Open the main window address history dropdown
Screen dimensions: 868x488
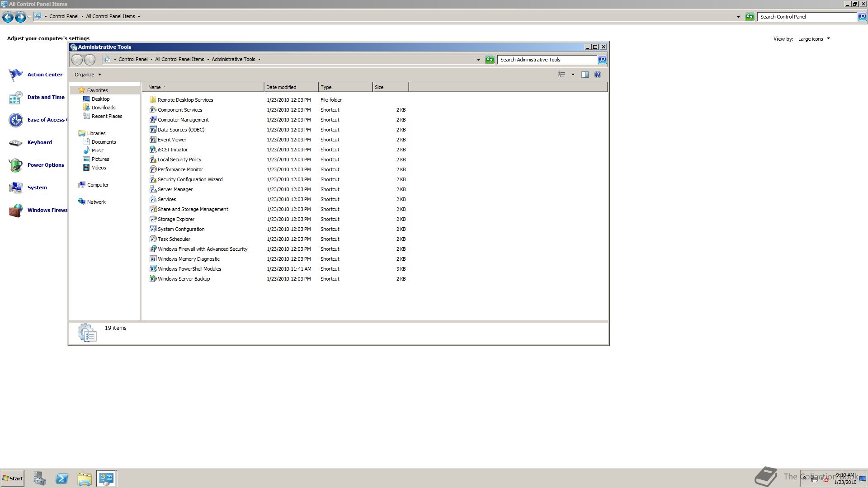[738, 17]
